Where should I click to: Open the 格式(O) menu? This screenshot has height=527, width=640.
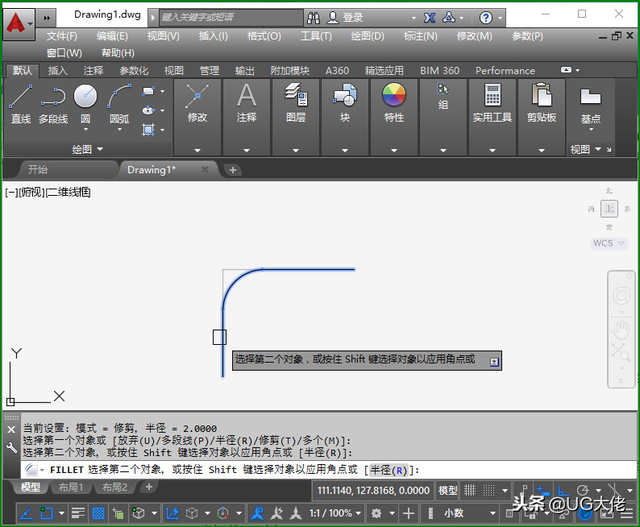pos(264,36)
